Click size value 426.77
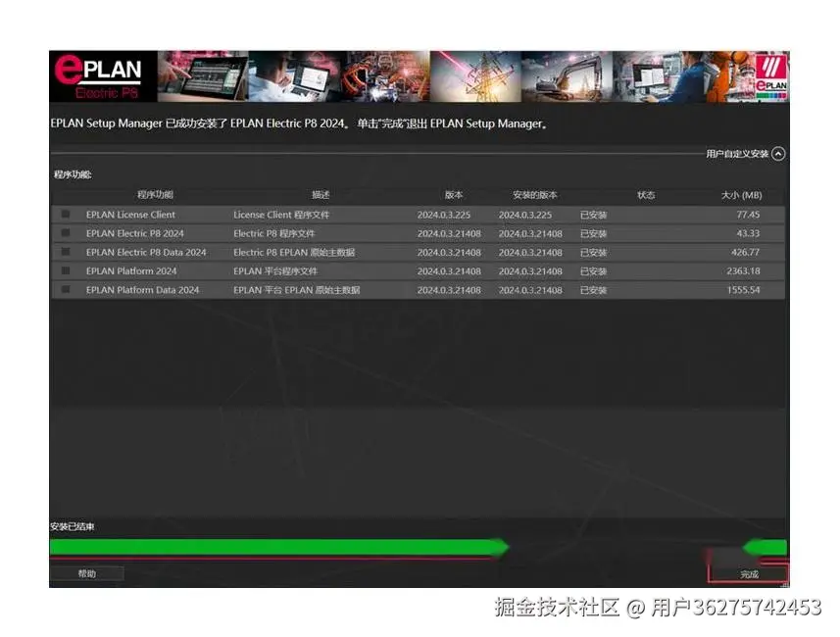The width and height of the screenshot is (840, 637). [x=745, y=252]
